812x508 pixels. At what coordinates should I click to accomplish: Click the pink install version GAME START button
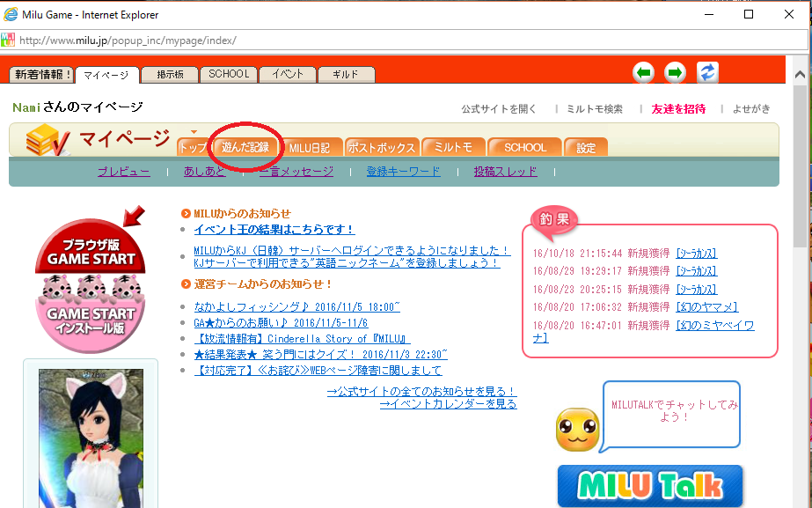coord(91,313)
